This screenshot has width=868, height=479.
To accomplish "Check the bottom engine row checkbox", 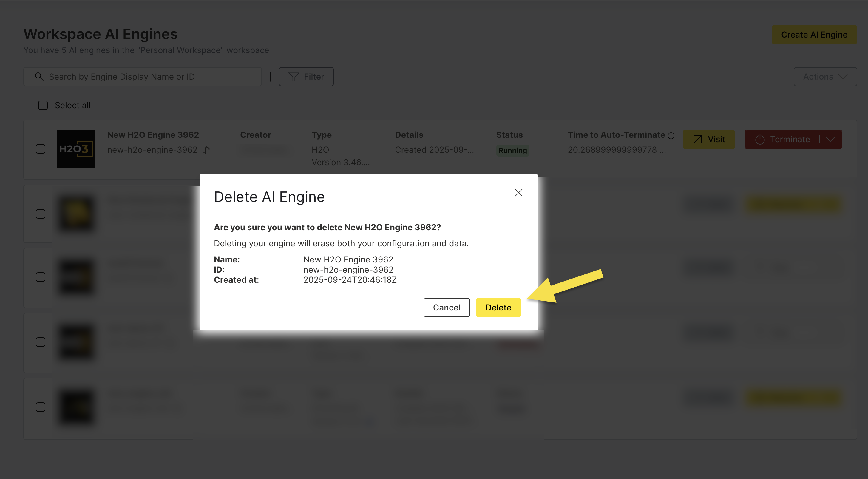I will (41, 407).
